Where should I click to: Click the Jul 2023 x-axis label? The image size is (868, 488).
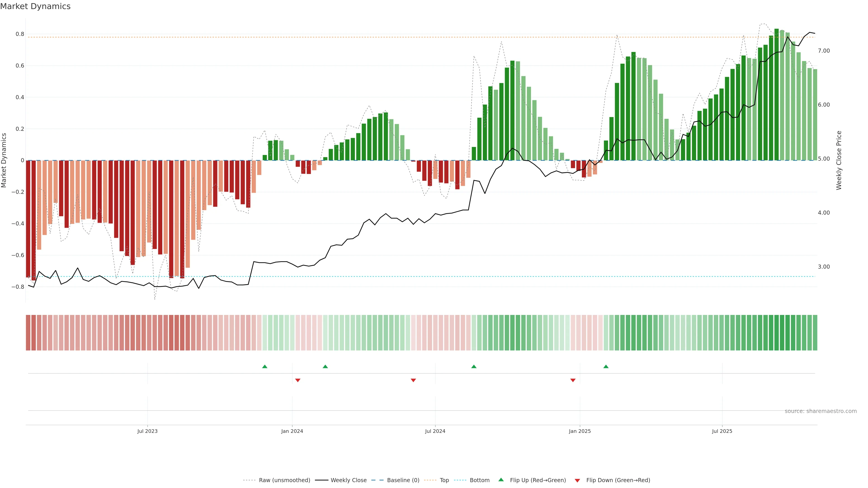(147, 431)
